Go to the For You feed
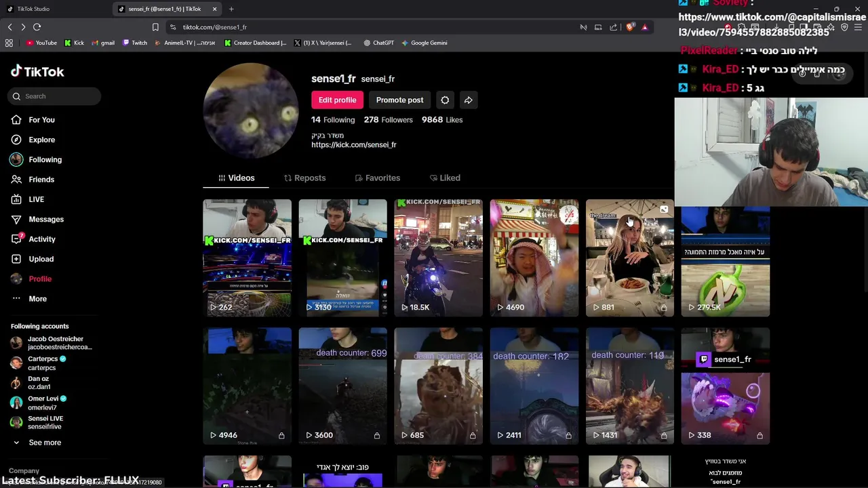 point(41,120)
